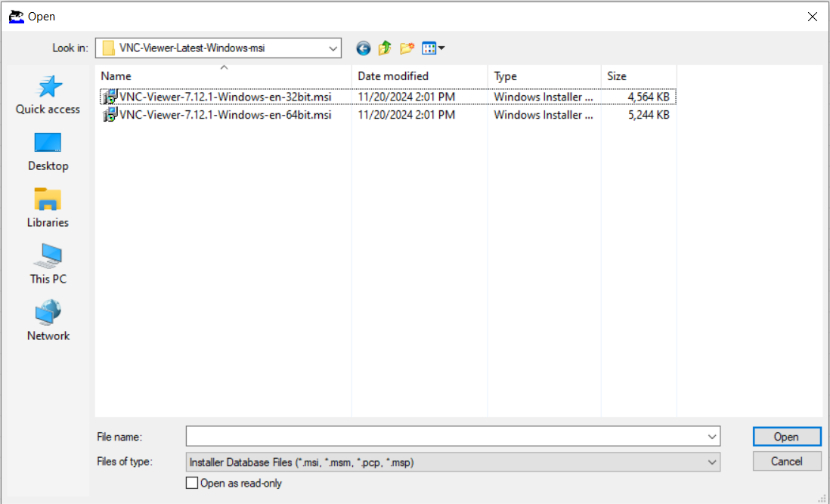Click date cell of 64bit file
Image resolution: width=830 pixels, height=504 pixels.
point(407,115)
